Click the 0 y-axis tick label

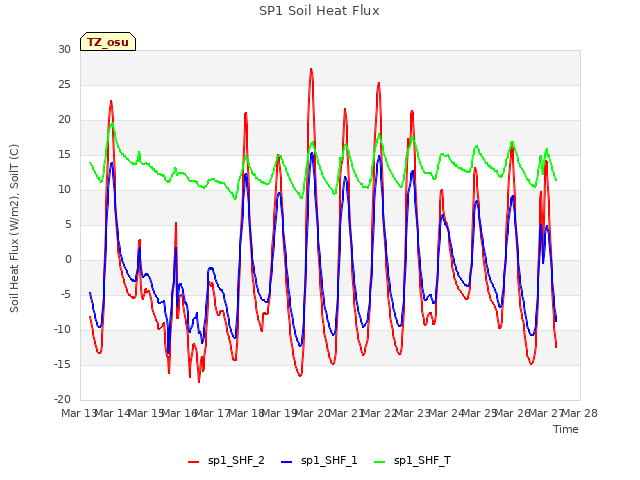68,260
